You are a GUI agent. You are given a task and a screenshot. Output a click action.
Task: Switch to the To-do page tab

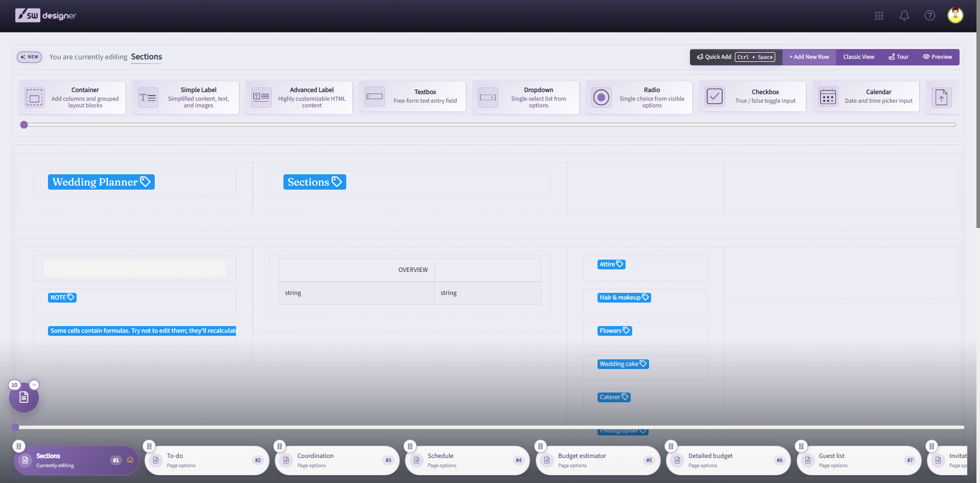pos(207,461)
